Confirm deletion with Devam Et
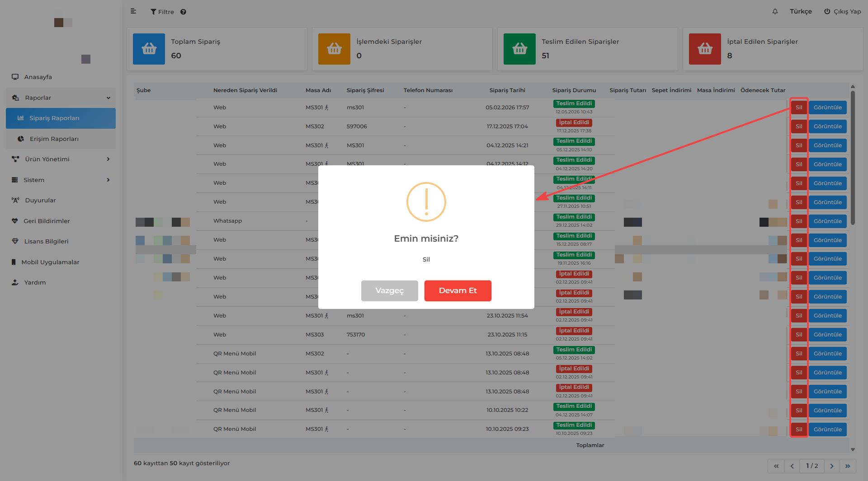This screenshot has width=868, height=481. (x=458, y=291)
